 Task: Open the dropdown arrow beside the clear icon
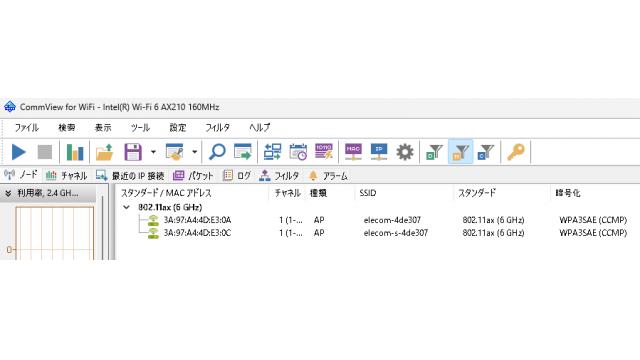click(x=195, y=152)
